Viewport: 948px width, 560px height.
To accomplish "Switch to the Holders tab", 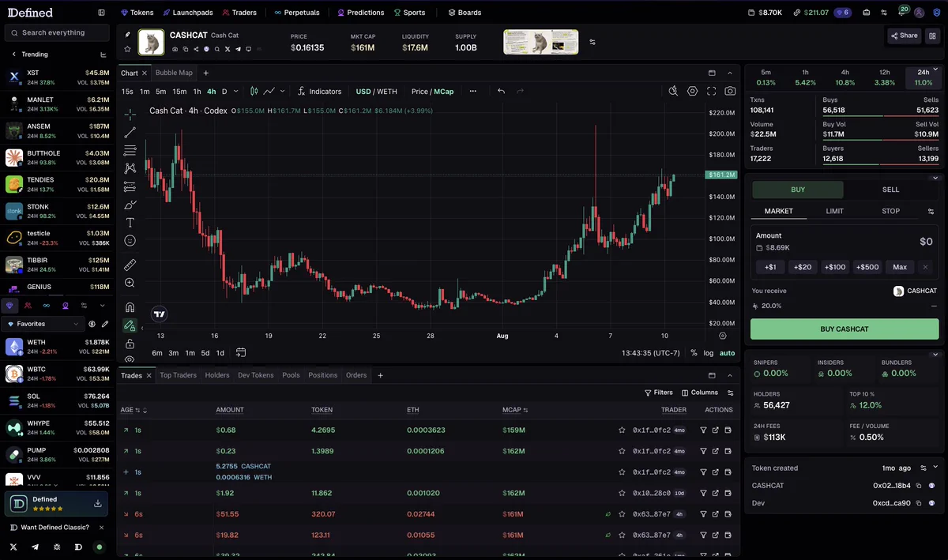I will (x=217, y=375).
